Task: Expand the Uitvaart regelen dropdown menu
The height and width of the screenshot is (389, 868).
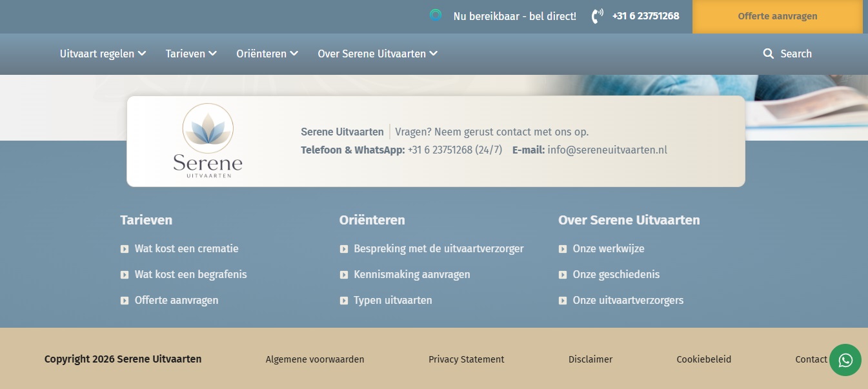Action: (x=103, y=54)
